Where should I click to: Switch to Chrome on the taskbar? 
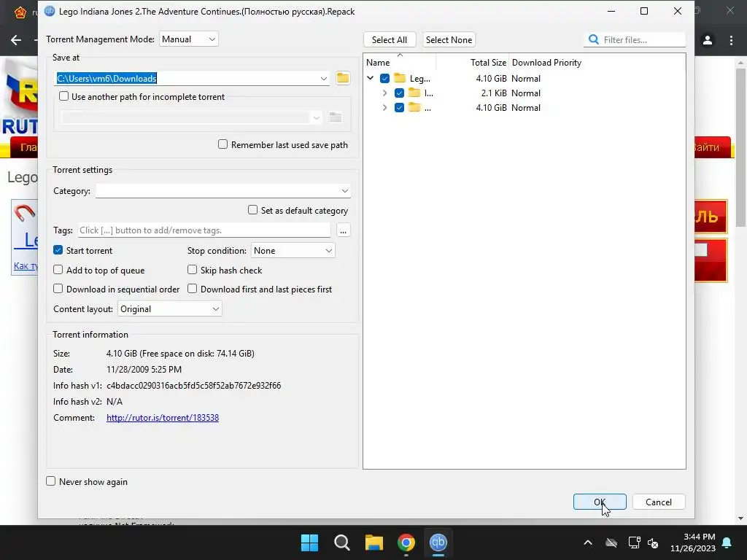406,542
